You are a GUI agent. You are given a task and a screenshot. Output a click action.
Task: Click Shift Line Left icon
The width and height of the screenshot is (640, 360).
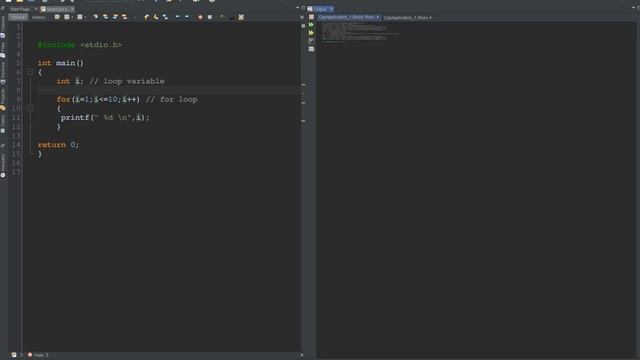178,17
